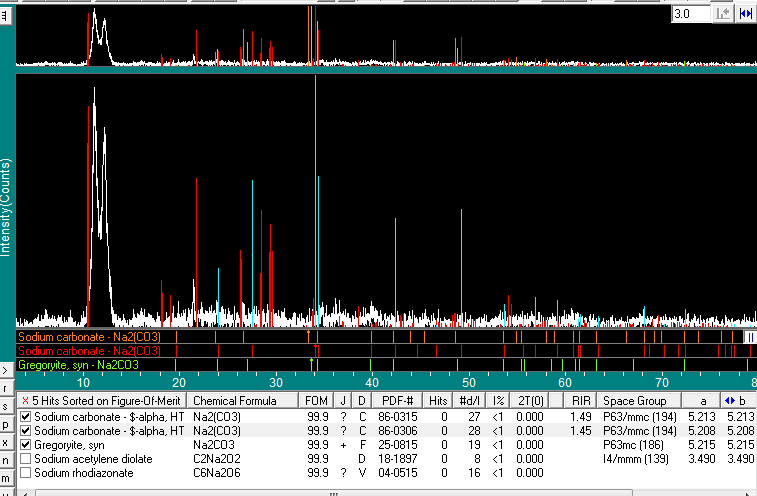
Task: Click the blue pause-like icon on the overlay row
Action: pyautogui.click(x=750, y=337)
